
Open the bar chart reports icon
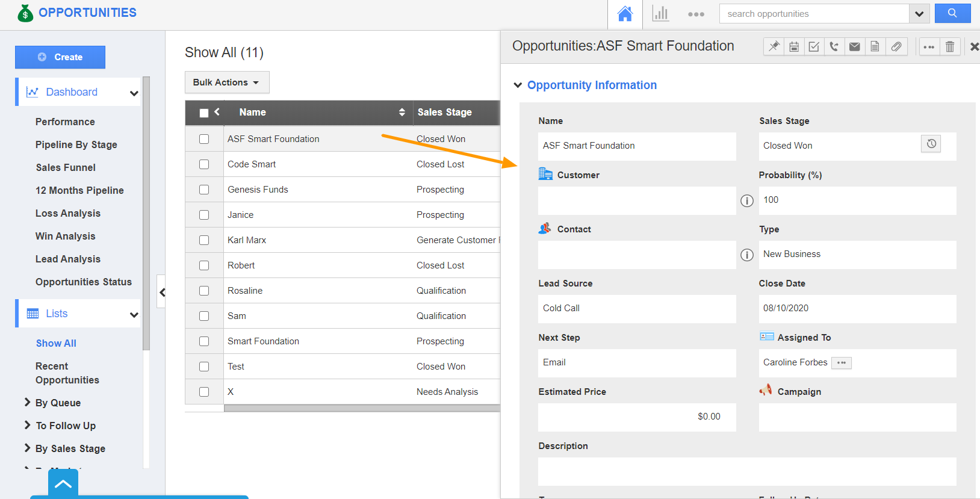click(x=660, y=14)
